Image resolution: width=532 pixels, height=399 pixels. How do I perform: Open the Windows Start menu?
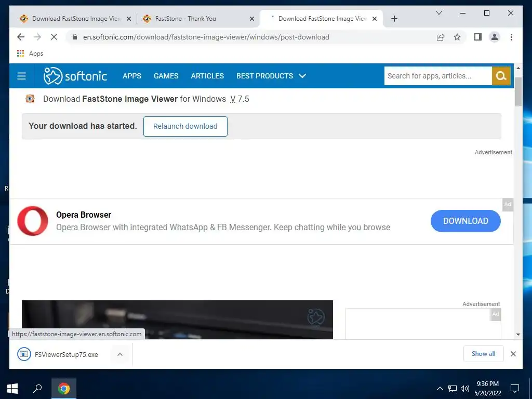[12, 389]
